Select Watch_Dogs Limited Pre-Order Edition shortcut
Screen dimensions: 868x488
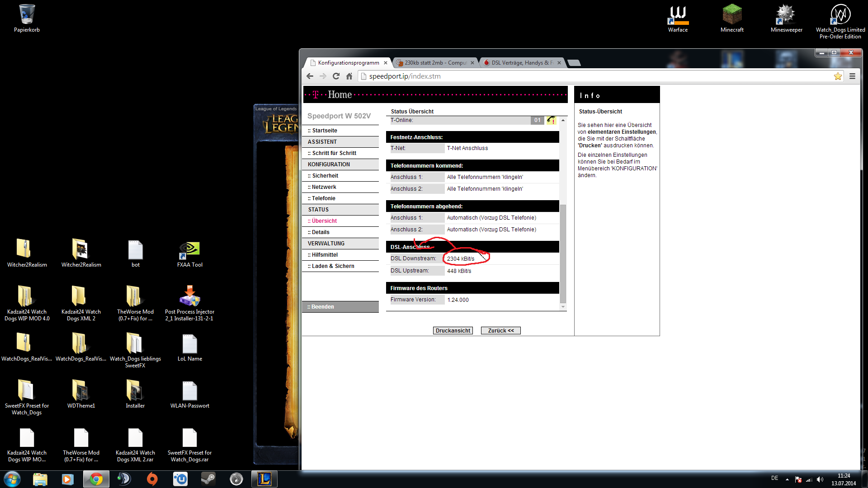click(840, 21)
